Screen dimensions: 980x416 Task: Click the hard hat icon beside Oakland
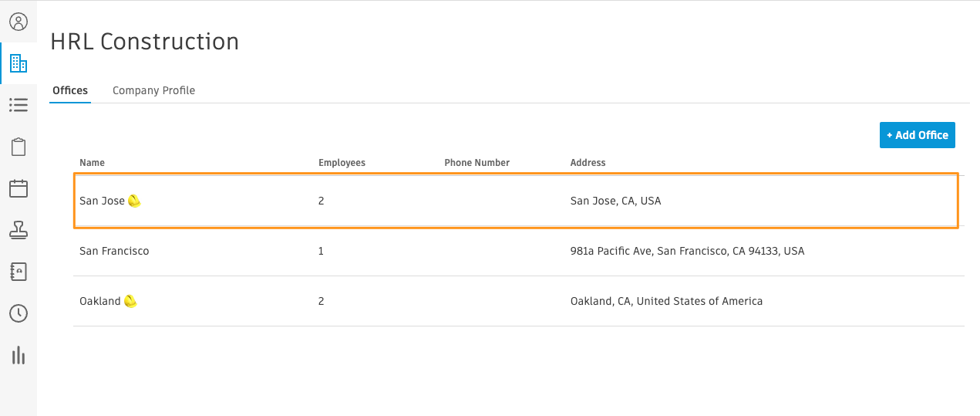(x=130, y=301)
